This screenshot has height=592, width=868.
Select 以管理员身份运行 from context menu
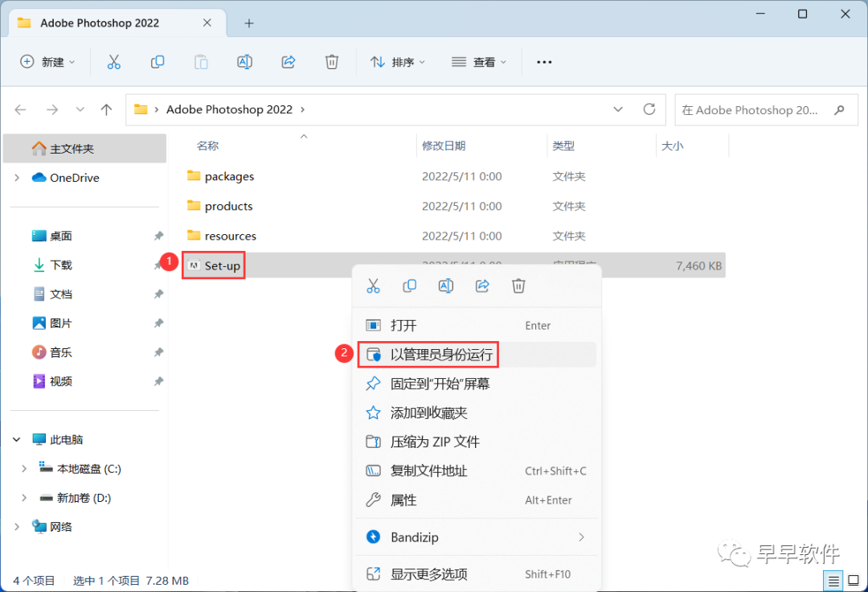pos(440,355)
